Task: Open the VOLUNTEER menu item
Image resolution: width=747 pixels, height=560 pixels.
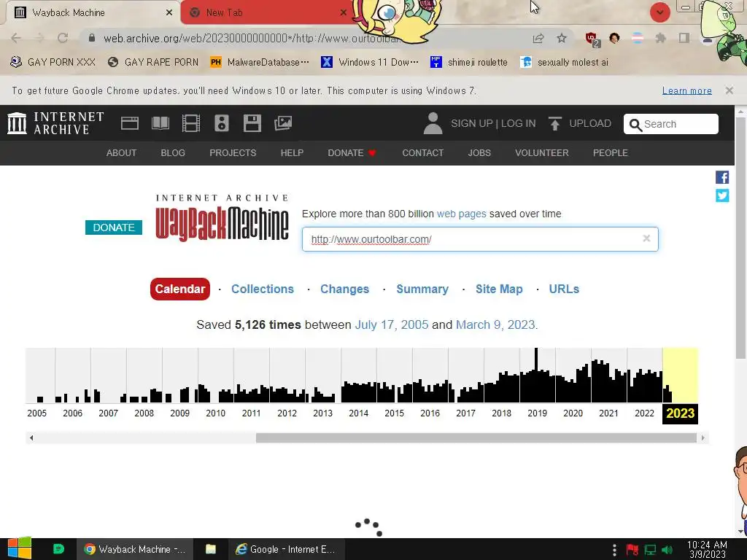Action: coord(542,153)
